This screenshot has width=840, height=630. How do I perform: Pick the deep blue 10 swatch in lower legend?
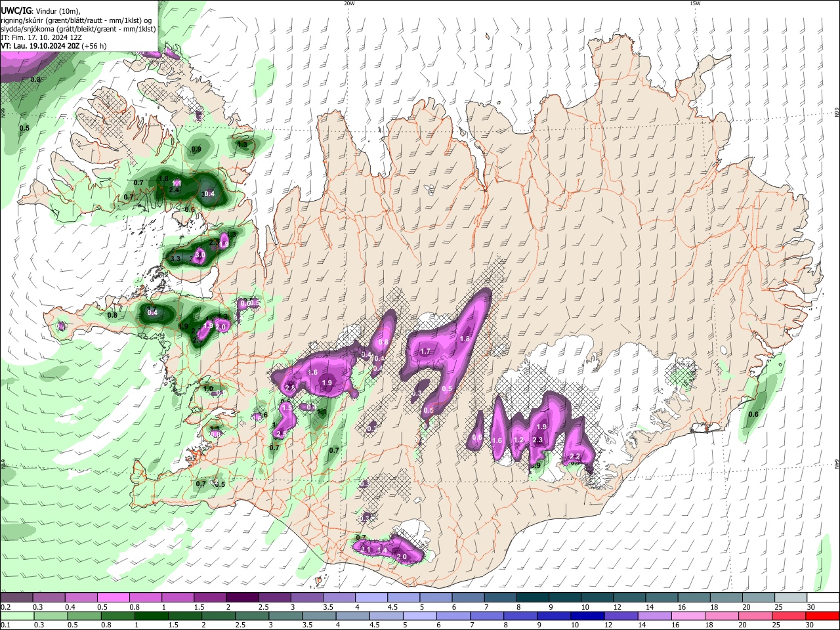pyautogui.click(x=588, y=616)
